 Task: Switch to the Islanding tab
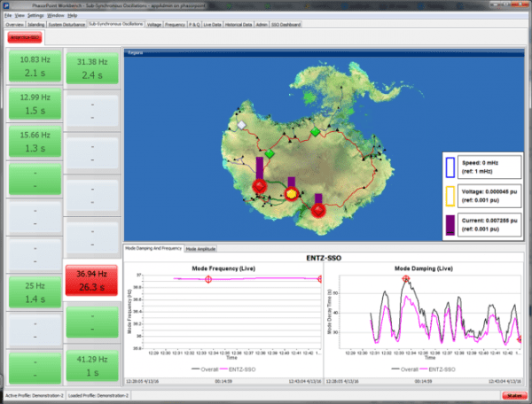36,25
